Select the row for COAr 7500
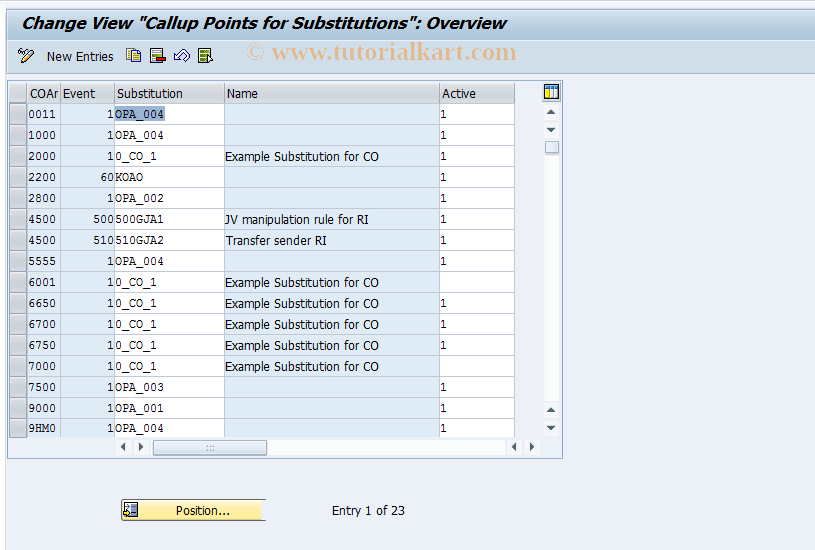This screenshot has width=815, height=550. coord(18,387)
